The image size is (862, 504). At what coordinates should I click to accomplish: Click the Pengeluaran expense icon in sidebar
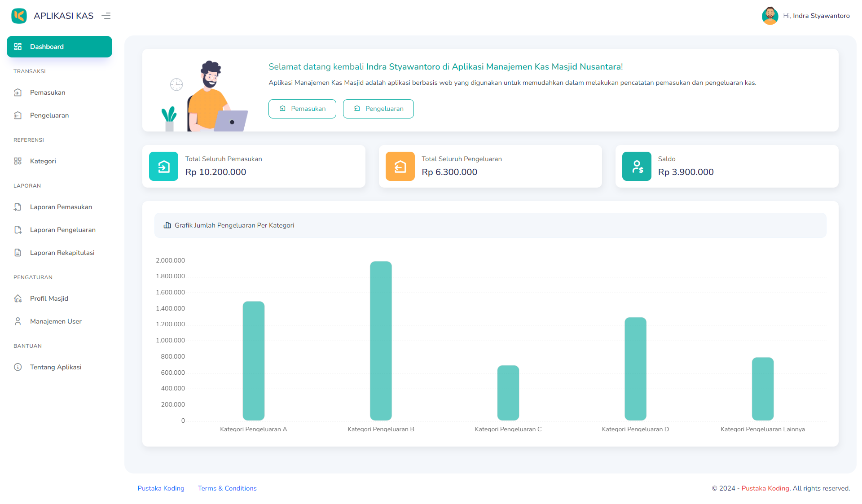18,115
